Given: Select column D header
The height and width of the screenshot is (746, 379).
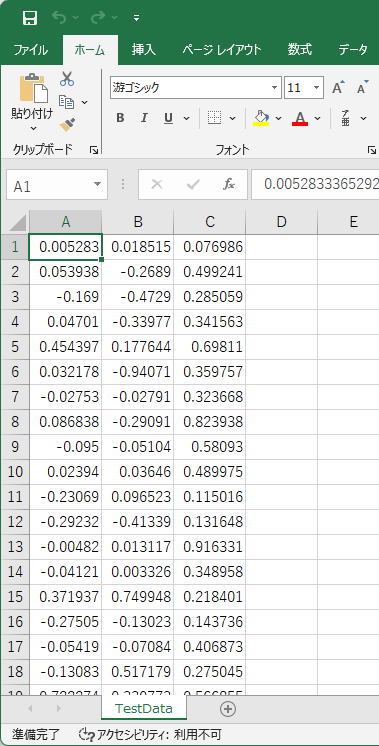Looking at the screenshot, I should coord(282,222).
